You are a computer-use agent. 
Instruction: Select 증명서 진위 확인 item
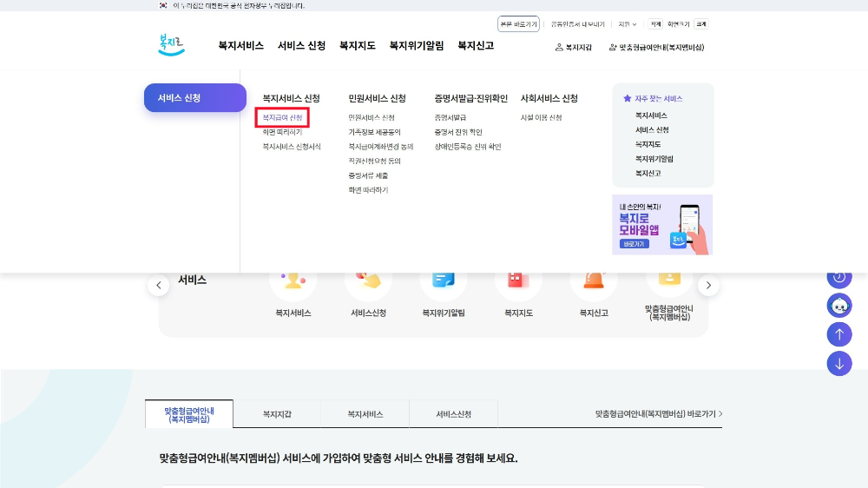point(458,132)
